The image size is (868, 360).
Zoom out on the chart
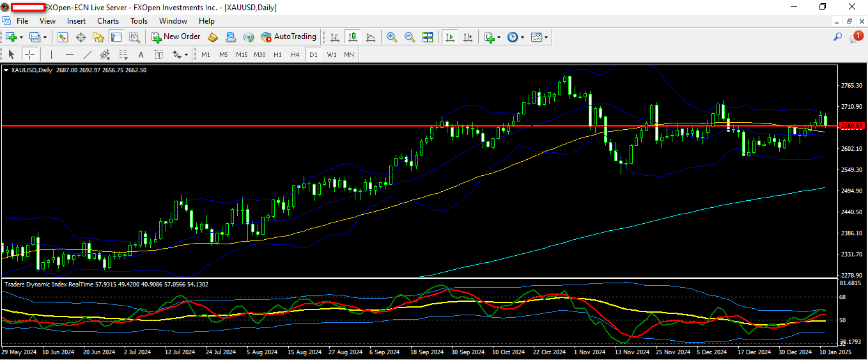(x=410, y=37)
